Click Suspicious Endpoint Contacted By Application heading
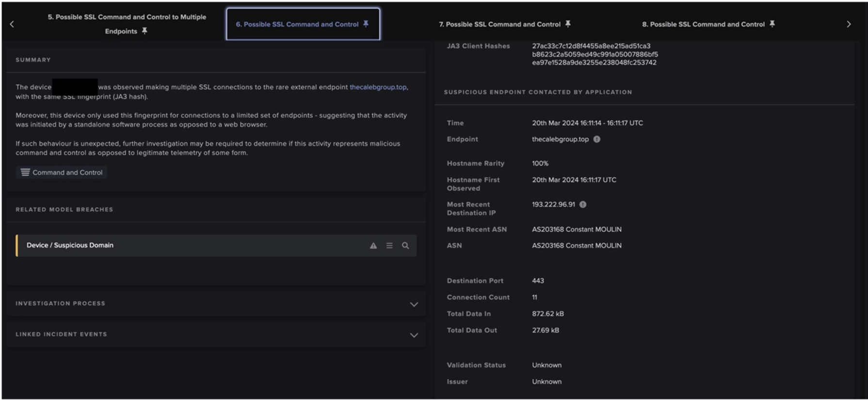This screenshot has height=400, width=868. pyautogui.click(x=538, y=92)
